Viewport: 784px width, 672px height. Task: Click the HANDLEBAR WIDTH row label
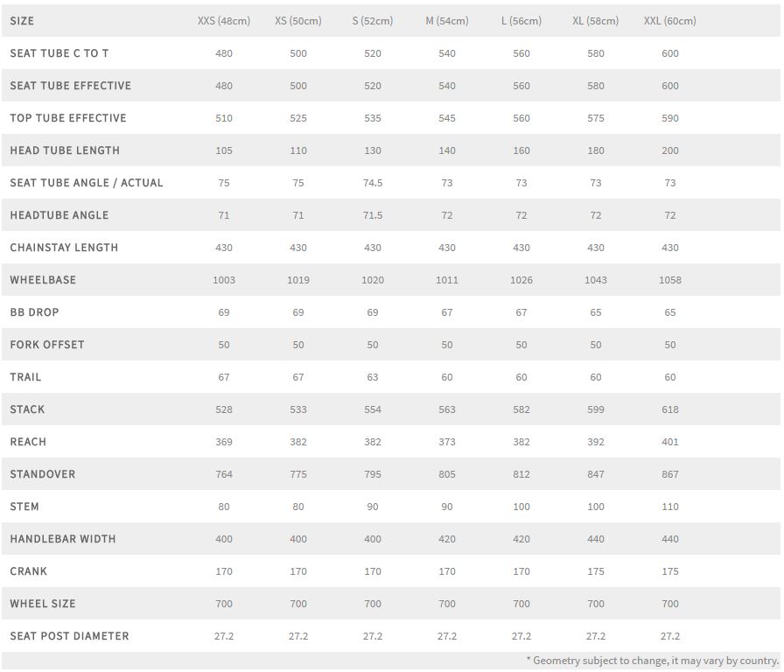click(x=63, y=539)
